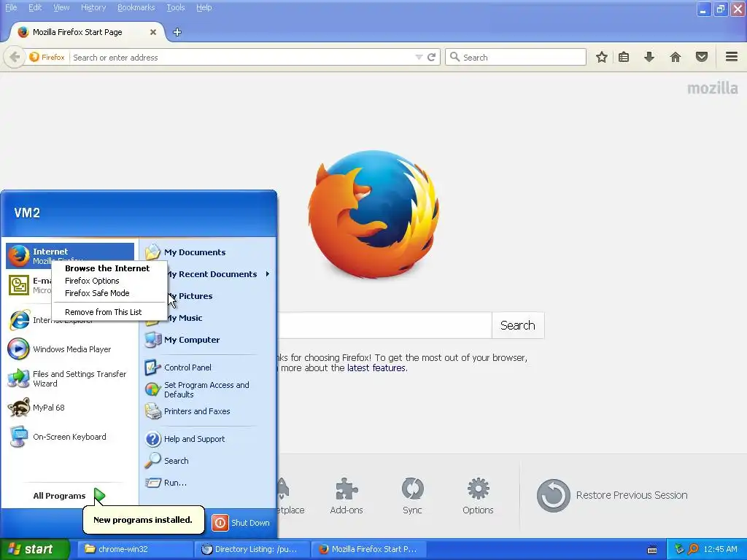Image resolution: width=747 pixels, height=560 pixels.
Task: Open the Downloads arrow icon
Action: 649,57
